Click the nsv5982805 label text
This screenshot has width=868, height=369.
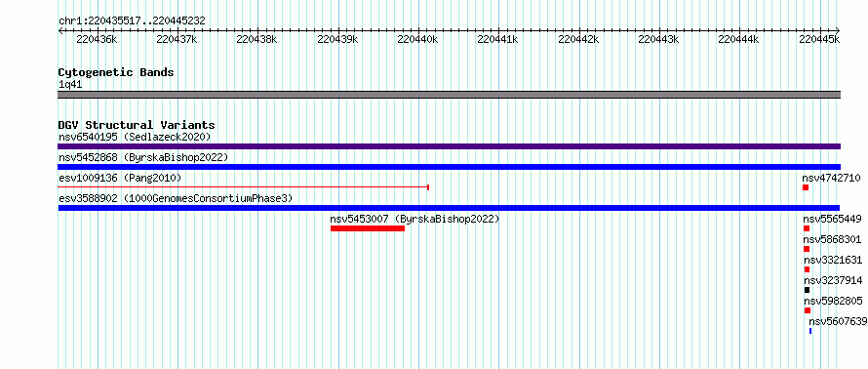tap(833, 301)
